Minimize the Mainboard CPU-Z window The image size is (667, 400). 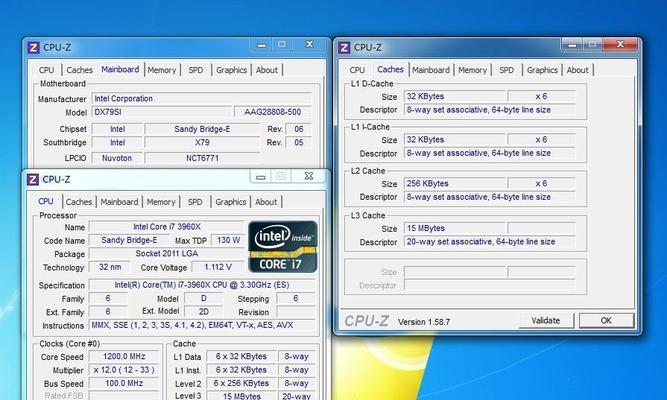(262, 45)
